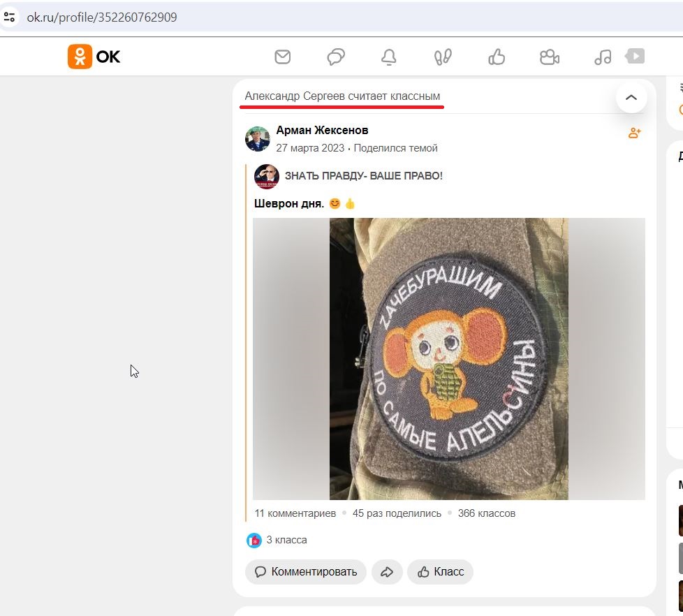683x616 pixels.
Task: Open guests footprints icon
Action: [443, 57]
